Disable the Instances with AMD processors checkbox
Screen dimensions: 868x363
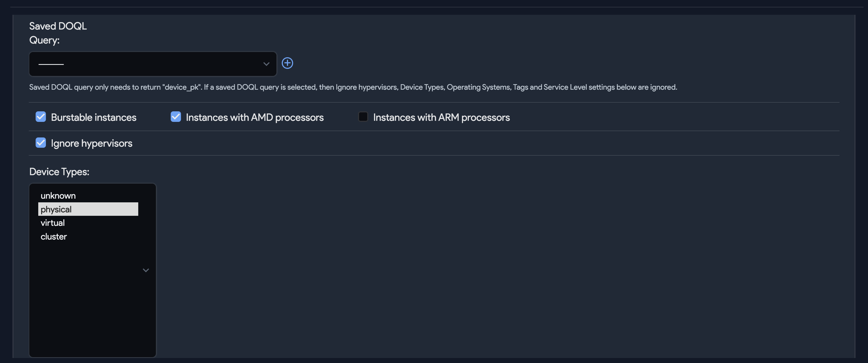[175, 117]
